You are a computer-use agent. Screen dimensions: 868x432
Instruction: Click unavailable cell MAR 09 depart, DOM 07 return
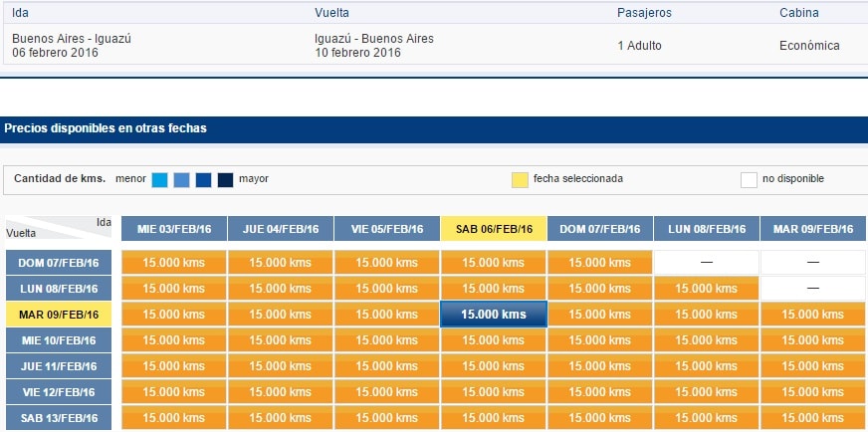(813, 263)
